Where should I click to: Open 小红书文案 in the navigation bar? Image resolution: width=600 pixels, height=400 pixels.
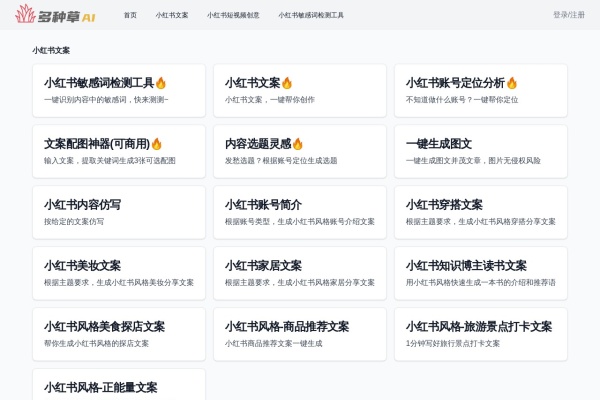[x=172, y=15]
